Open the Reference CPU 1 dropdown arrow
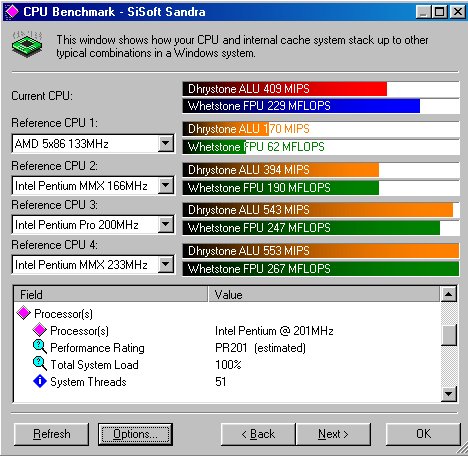Image resolution: width=468 pixels, height=456 pixels. tap(165, 144)
